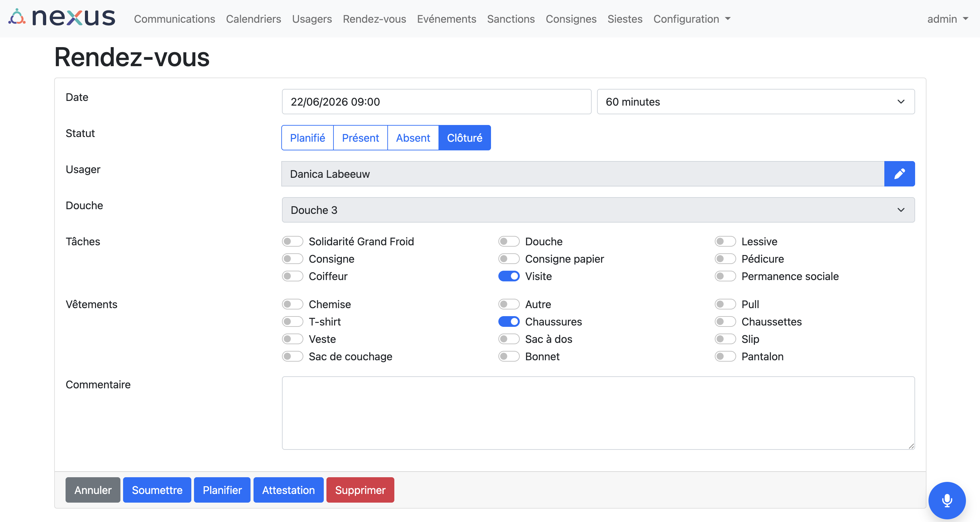Open the Sanctions page
Screen dimensions: 980x522
[x=510, y=19]
